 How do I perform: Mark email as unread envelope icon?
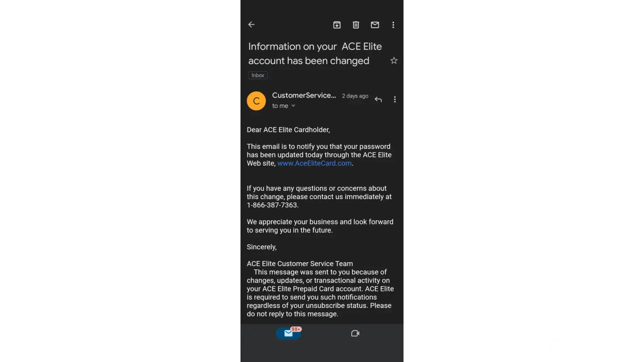pos(375,25)
